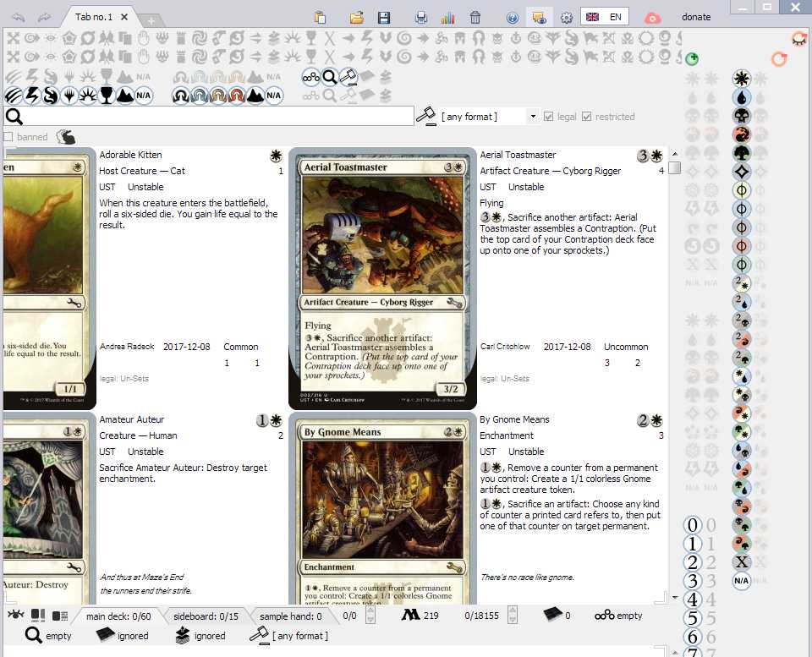
Task: Click the donate link
Action: pos(696,17)
